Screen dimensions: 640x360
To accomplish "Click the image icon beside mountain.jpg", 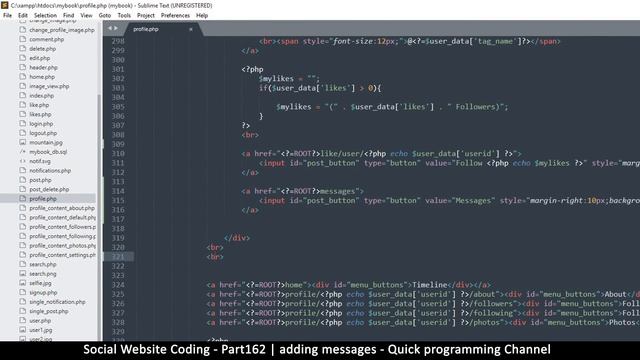I will 23,142.
